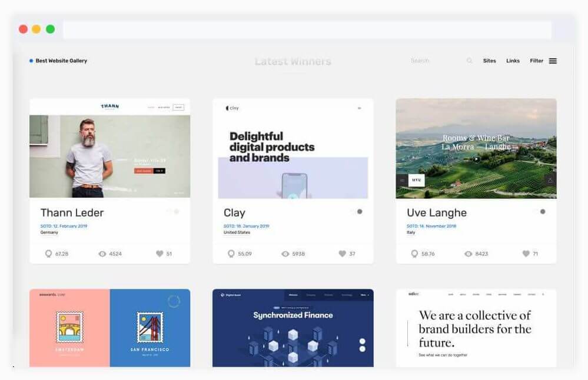Click the views eye icon beside 4524
This screenshot has width=588, height=380.
point(102,254)
